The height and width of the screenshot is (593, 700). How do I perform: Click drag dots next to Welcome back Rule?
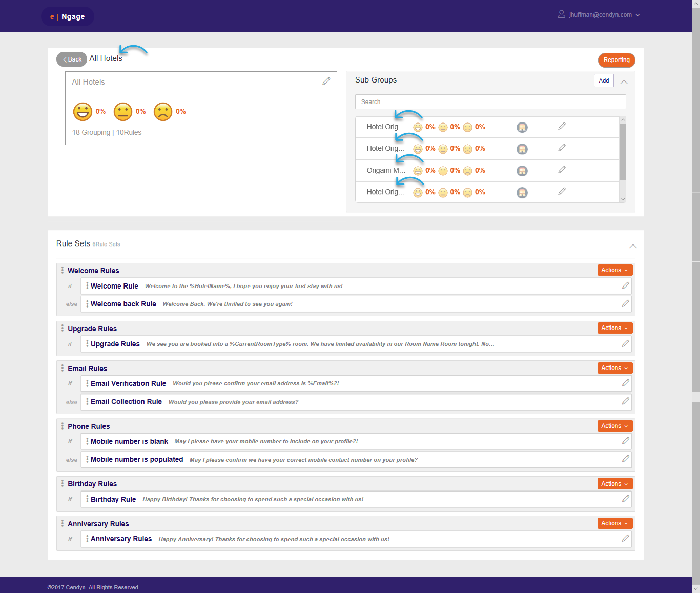87,304
